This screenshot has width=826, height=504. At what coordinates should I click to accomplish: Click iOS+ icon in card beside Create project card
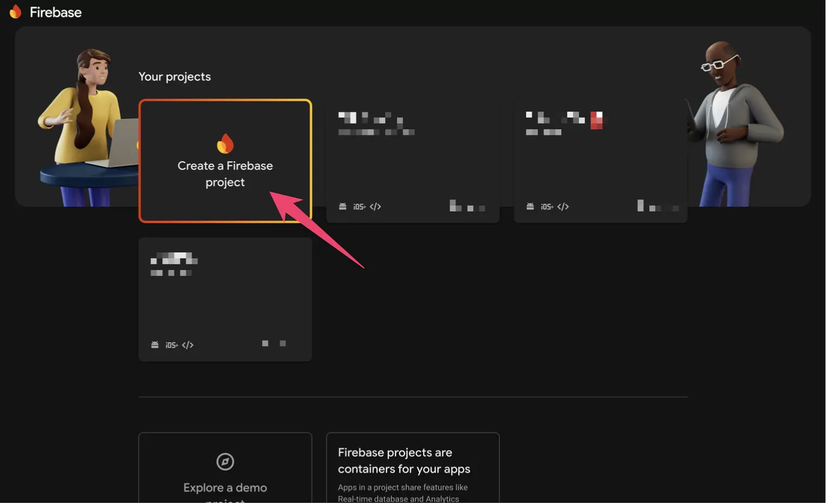359,206
